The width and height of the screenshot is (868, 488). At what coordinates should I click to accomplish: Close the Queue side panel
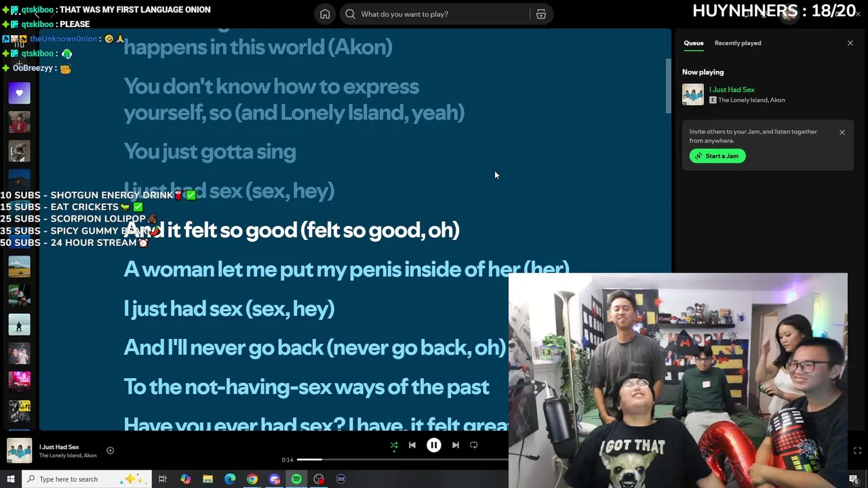tap(850, 43)
